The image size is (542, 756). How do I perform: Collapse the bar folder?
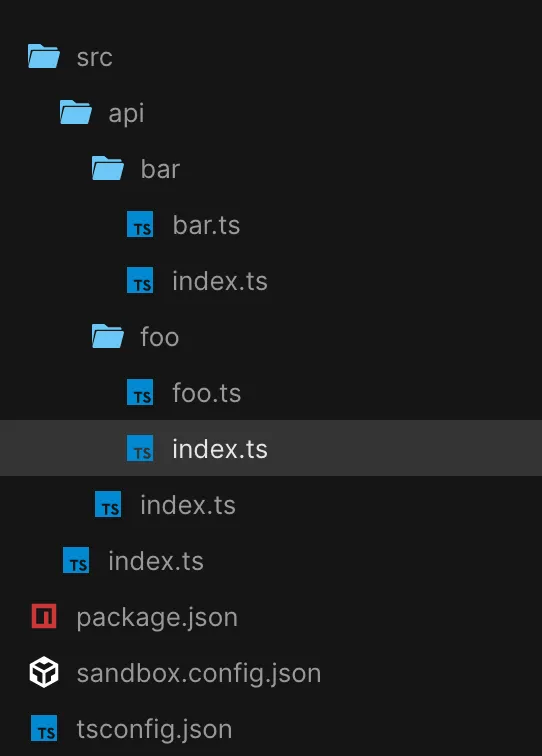tap(160, 169)
